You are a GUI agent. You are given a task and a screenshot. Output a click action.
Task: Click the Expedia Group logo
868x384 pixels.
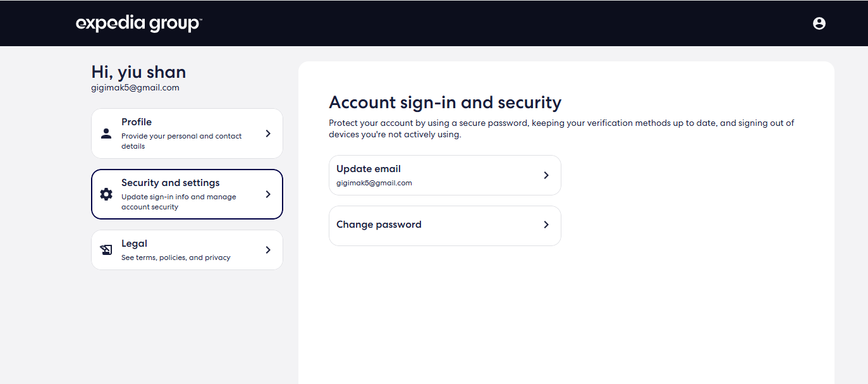[x=138, y=23]
